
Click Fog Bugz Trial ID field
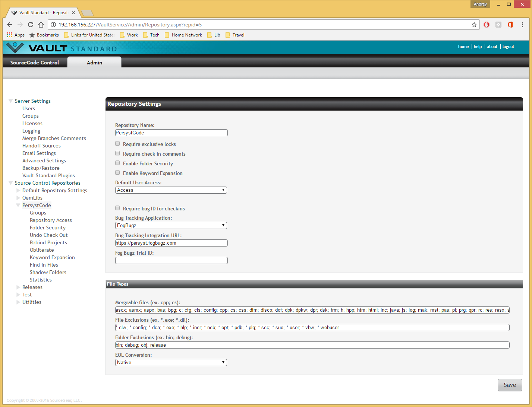click(x=171, y=261)
